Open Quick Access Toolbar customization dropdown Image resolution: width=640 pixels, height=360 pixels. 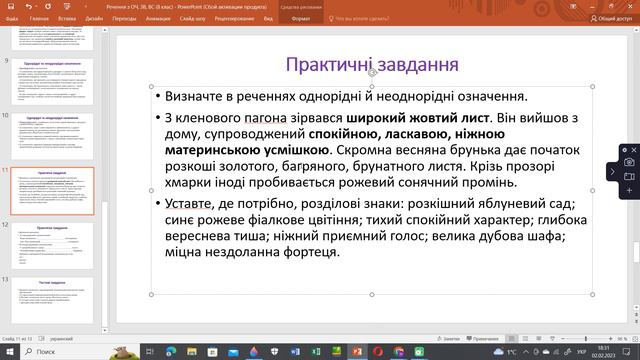86,7
